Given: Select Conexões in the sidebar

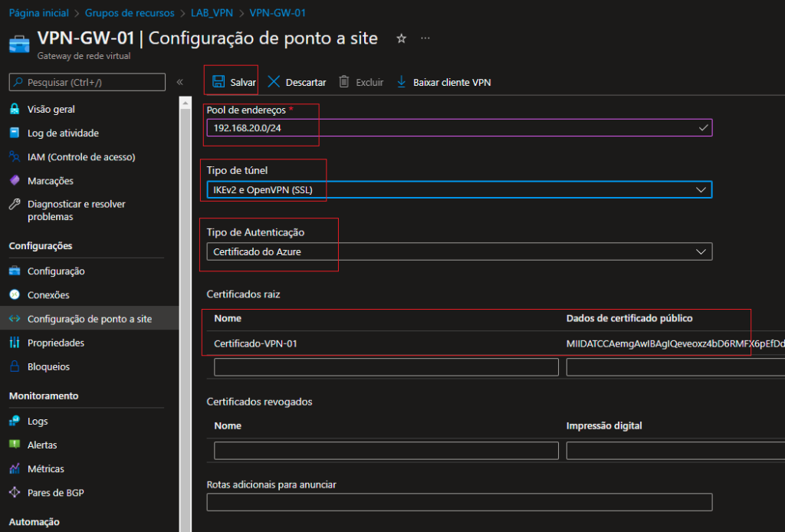Looking at the screenshot, I should point(48,295).
